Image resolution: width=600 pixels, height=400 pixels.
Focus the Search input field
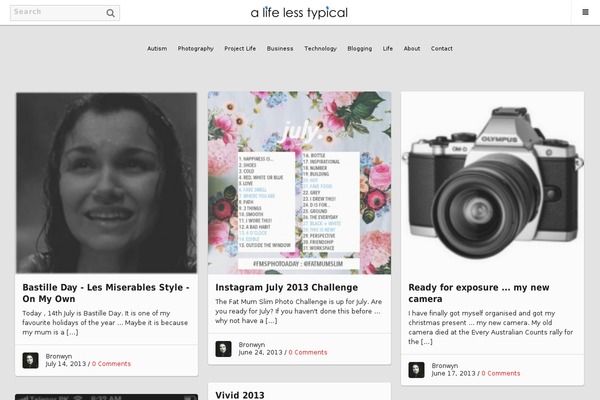pos(65,13)
